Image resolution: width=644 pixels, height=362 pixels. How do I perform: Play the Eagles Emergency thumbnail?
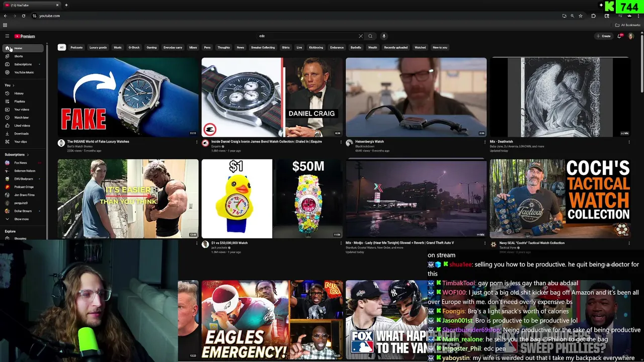(272, 320)
